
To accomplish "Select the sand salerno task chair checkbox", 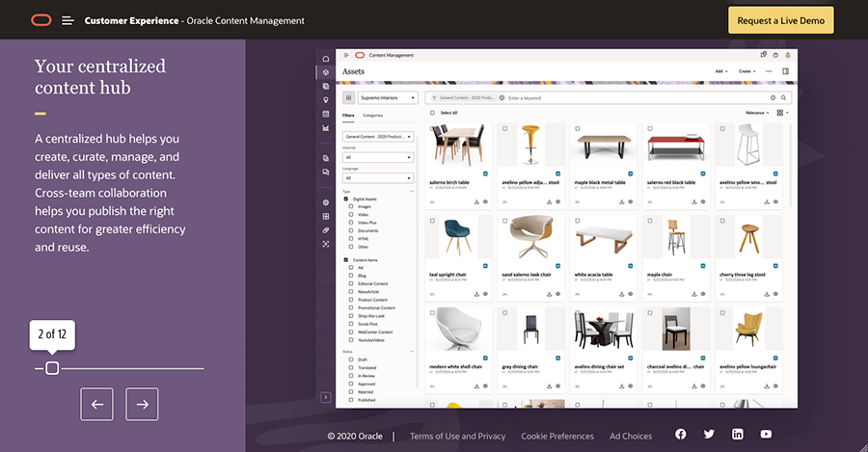I will point(504,221).
